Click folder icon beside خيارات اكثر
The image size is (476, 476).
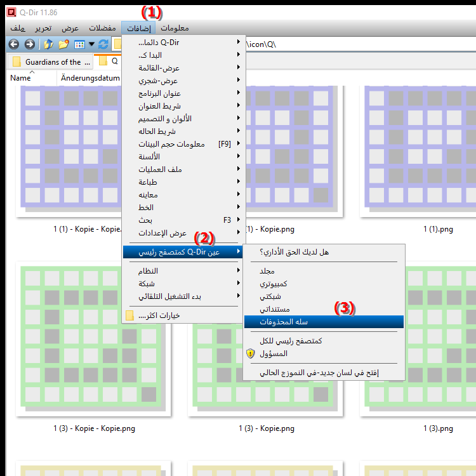point(129,315)
